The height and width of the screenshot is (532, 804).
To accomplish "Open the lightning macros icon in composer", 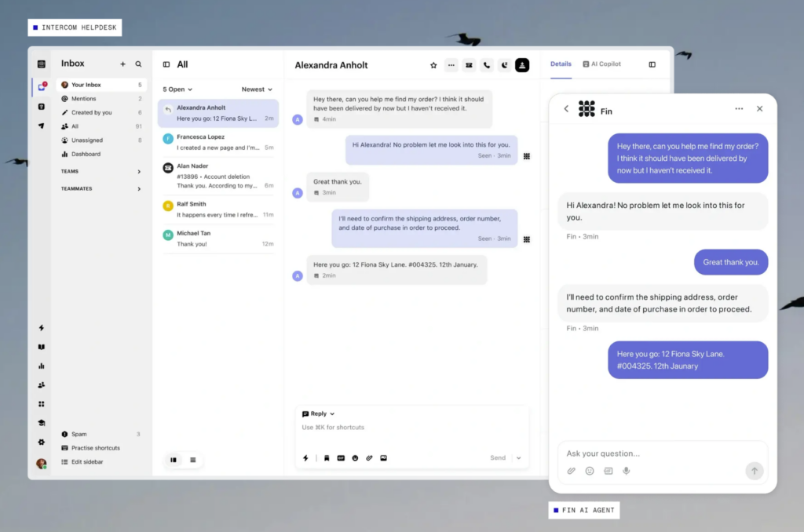I will pyautogui.click(x=305, y=458).
